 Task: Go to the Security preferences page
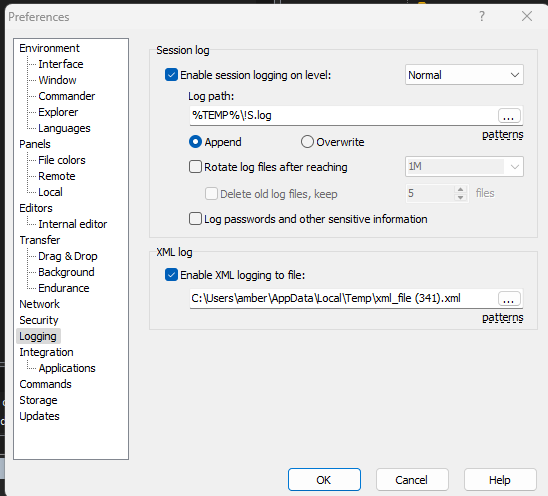coord(39,320)
